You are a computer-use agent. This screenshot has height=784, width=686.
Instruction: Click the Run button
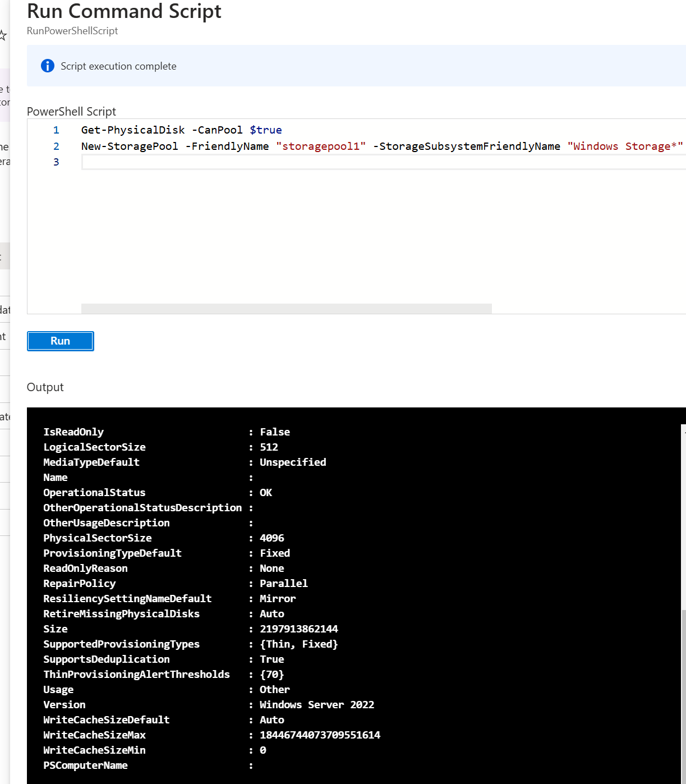click(61, 341)
